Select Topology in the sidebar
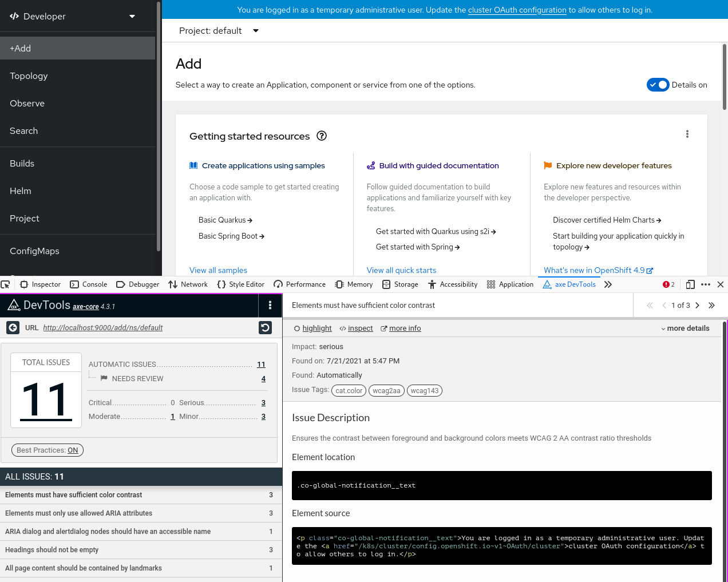 pos(29,76)
